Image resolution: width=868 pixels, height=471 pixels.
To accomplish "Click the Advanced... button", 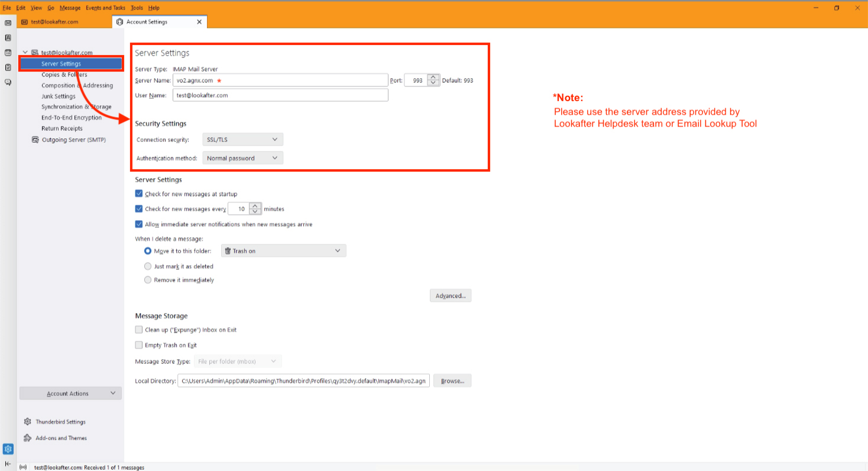I will pyautogui.click(x=450, y=296).
